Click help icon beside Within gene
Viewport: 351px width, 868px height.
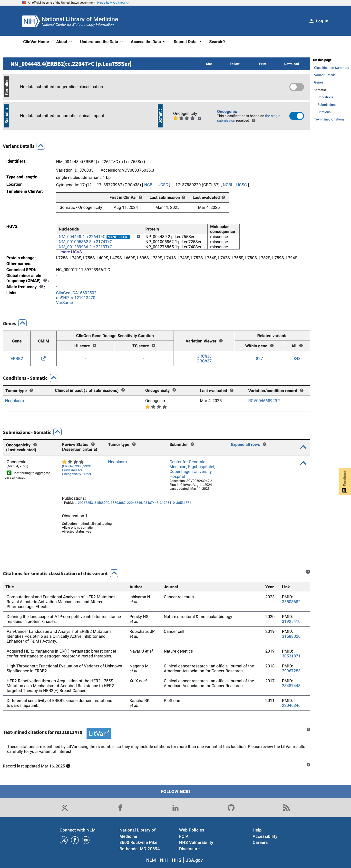272,346
